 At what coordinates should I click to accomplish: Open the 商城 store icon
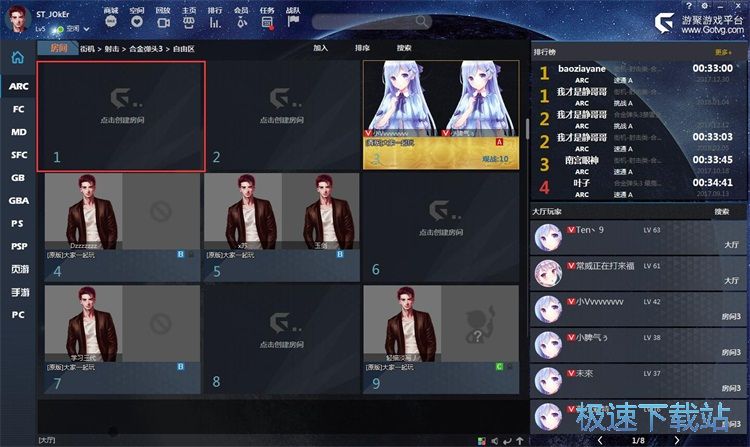coord(111,22)
